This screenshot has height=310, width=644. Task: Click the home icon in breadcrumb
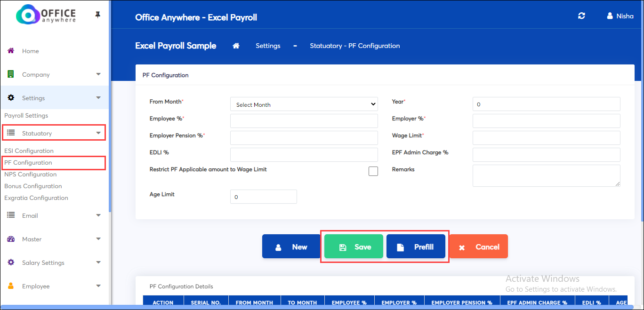(236, 46)
